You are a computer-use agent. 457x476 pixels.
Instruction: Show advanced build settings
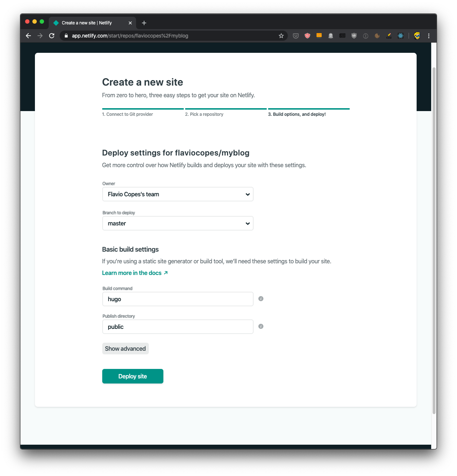coord(125,349)
